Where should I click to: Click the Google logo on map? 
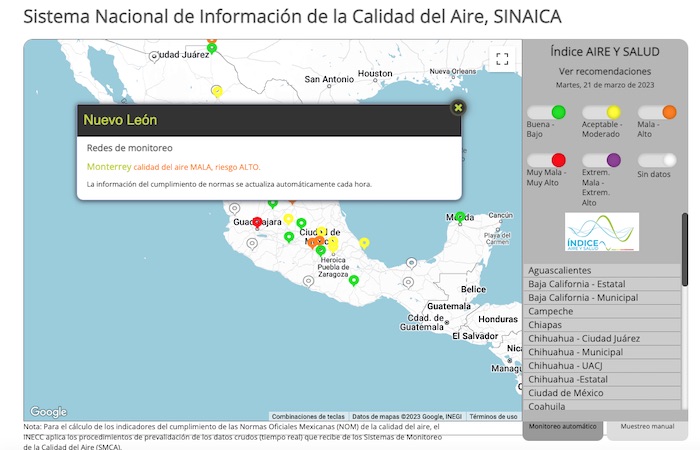click(x=48, y=412)
